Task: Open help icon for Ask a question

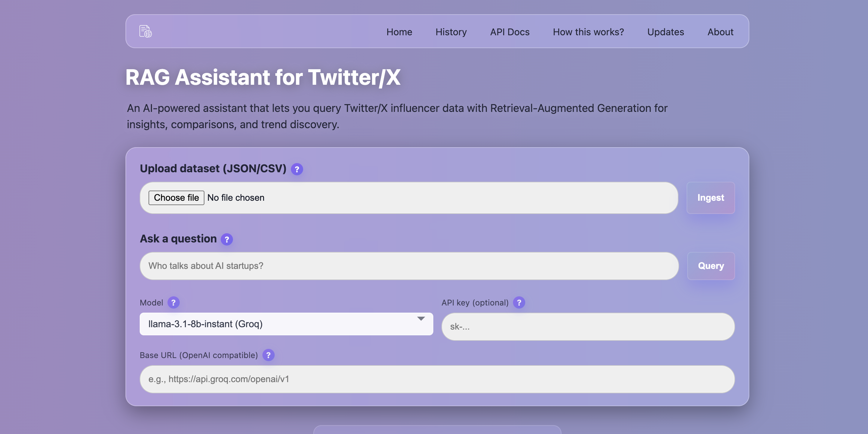Action: pos(227,239)
